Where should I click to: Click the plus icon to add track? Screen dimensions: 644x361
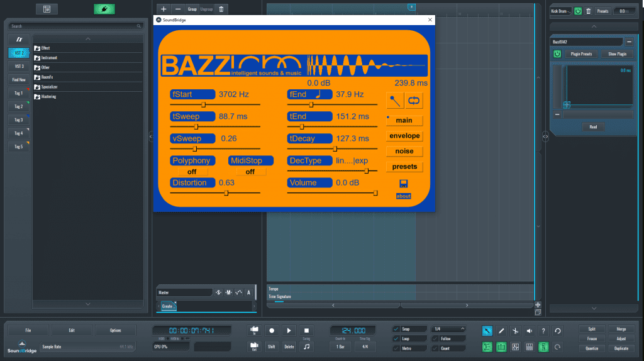pos(164,9)
